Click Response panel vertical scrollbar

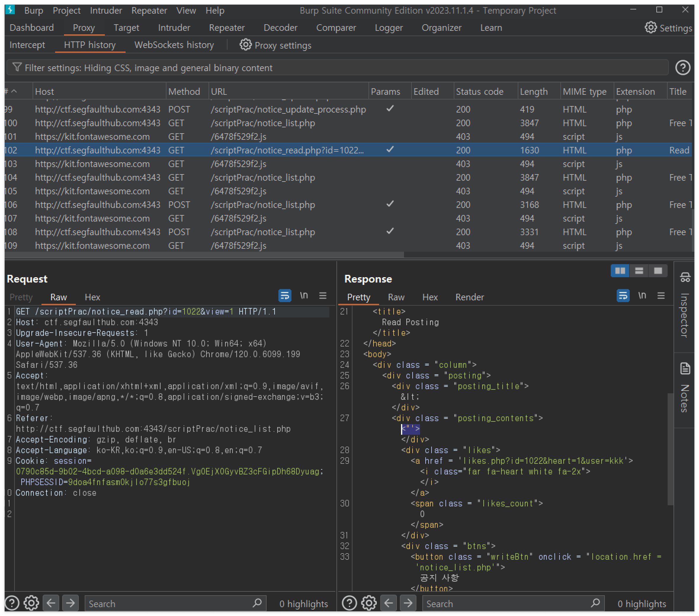[x=670, y=449]
